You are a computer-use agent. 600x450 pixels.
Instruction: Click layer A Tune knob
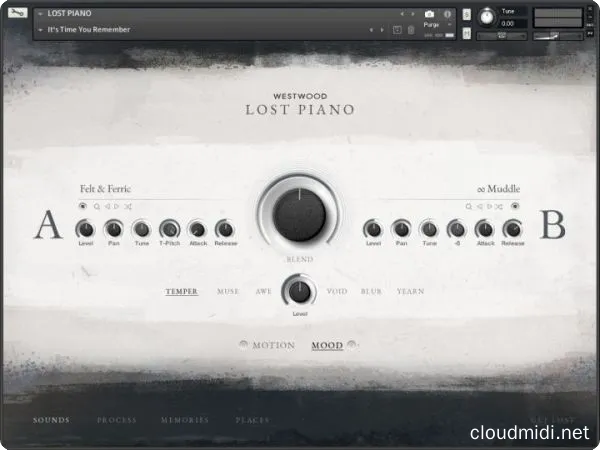[x=142, y=230]
